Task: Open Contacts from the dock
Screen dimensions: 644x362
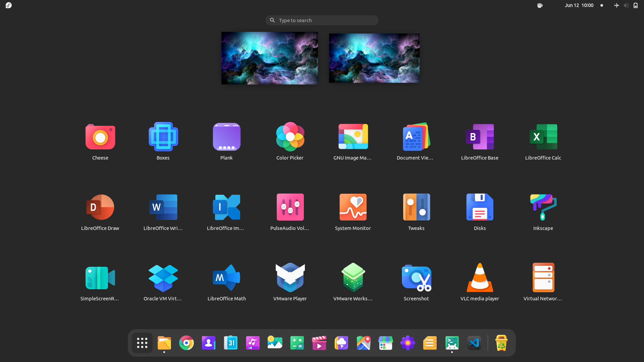Action: coord(209,343)
